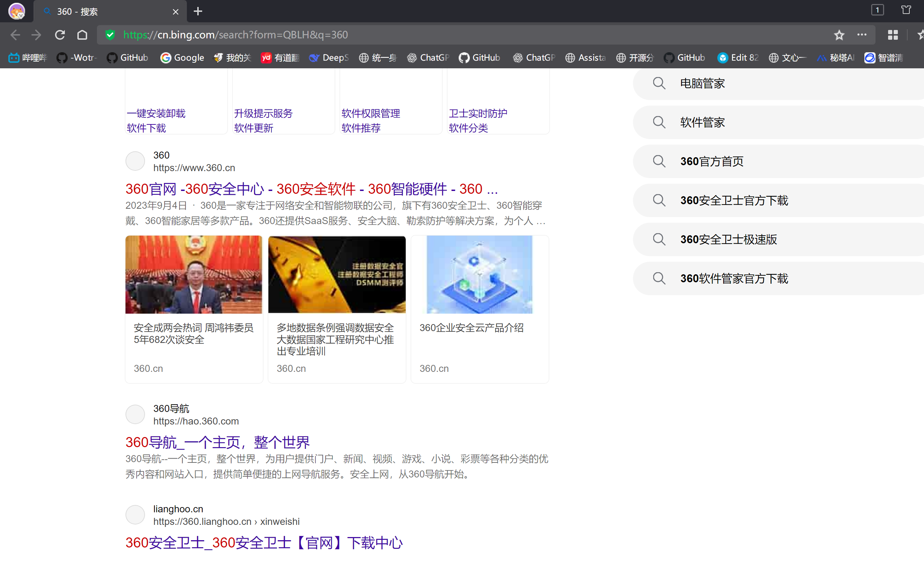Screen dimensions: 924x582
Task: Open the 软件推荐 link
Action: tap(361, 128)
